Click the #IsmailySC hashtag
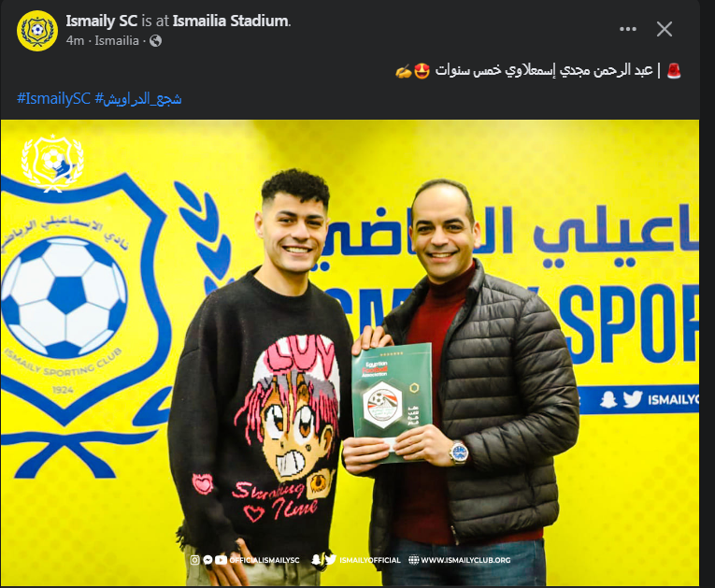Image resolution: width=715 pixels, height=588 pixels. 53,98
